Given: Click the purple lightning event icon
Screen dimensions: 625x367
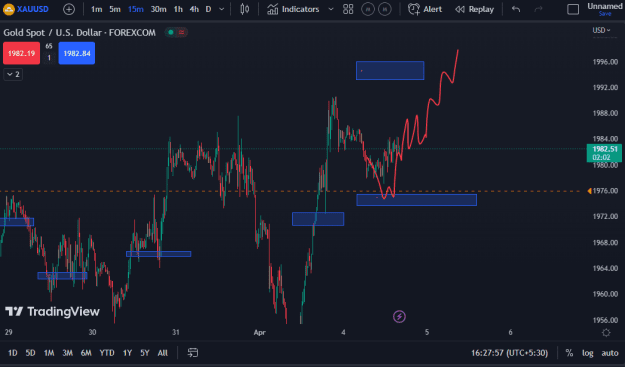Looking at the screenshot, I should (x=399, y=317).
